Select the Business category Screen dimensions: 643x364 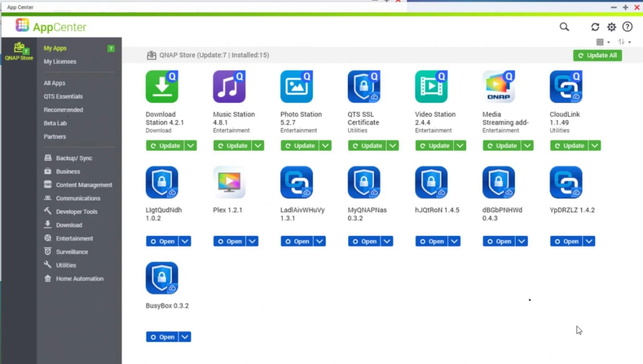[62, 171]
